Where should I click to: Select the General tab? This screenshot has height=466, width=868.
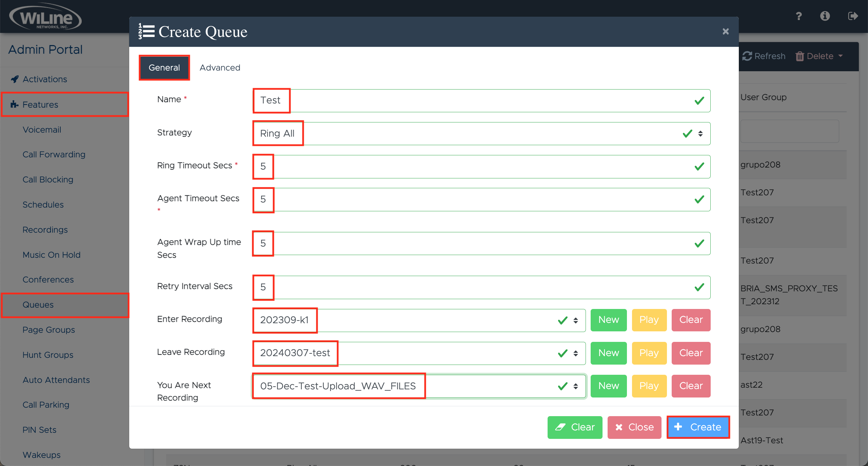click(x=164, y=67)
